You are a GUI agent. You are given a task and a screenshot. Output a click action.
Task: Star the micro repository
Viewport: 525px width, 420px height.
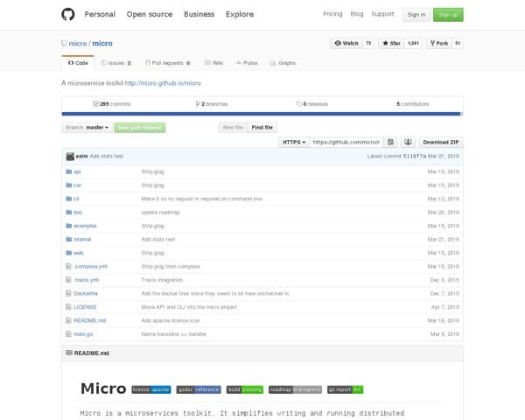(395, 43)
